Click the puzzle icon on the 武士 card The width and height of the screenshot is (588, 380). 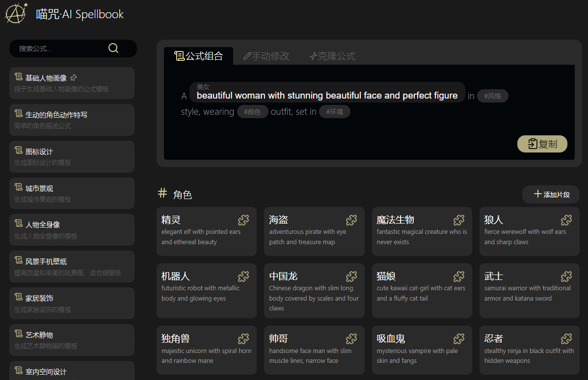click(566, 277)
